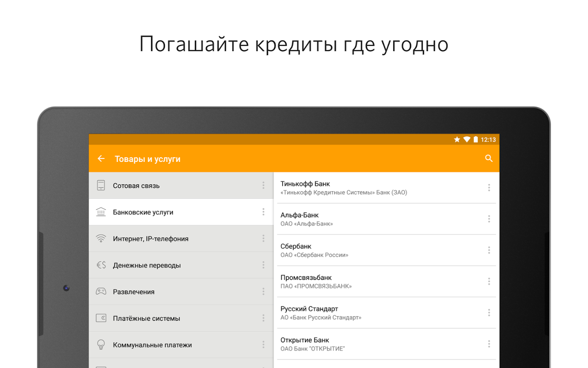Screen dimensions: 588x368
Task: Open more options for Платёжные системы
Action: point(263,318)
